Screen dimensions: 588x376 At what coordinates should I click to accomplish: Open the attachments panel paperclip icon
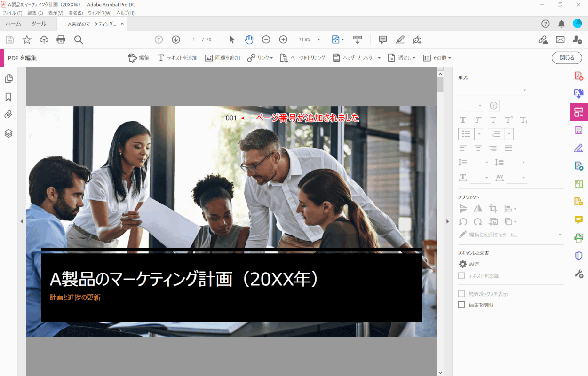pos(8,115)
